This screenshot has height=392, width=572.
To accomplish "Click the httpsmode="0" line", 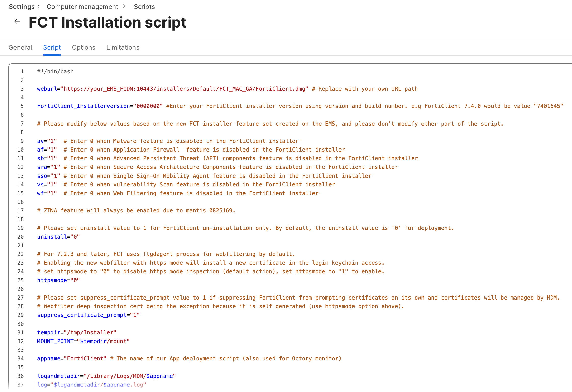I will 59,280.
